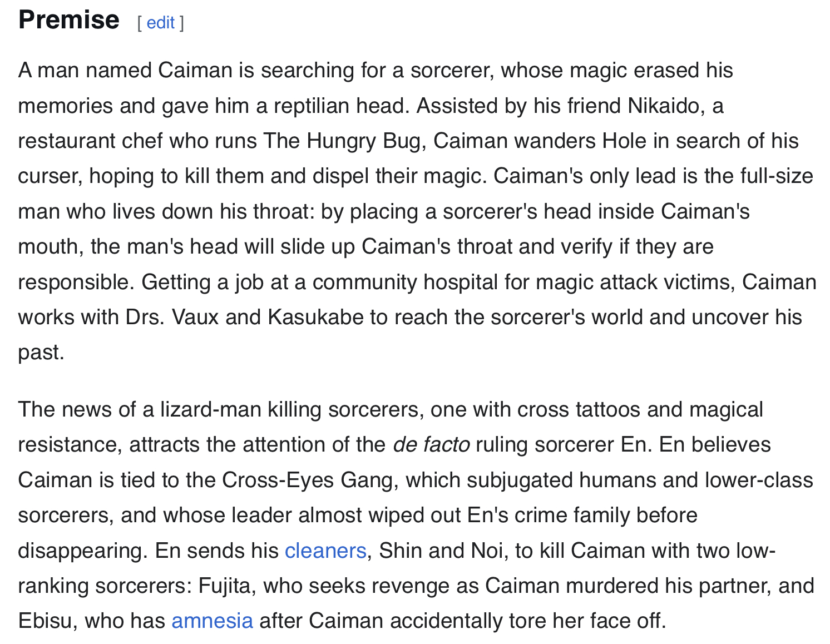Follow the "amnesia" hyperlink
830x644 pixels.
click(212, 621)
